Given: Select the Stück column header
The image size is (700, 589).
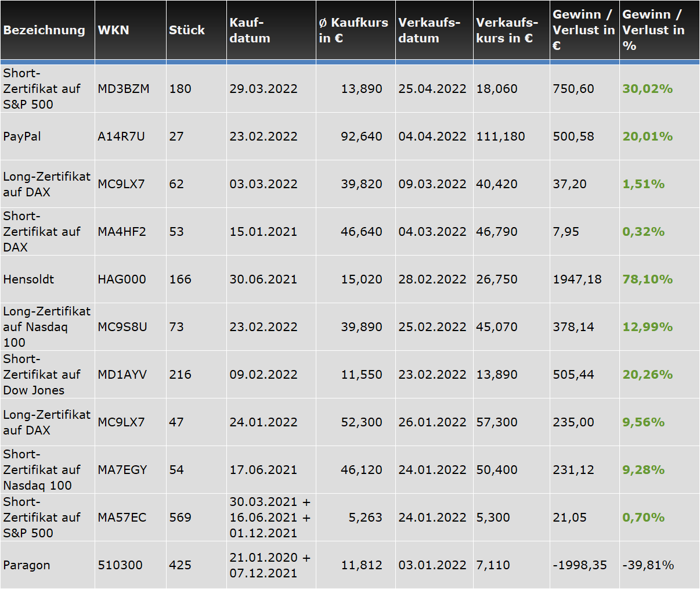Looking at the screenshot, I should [x=187, y=30].
